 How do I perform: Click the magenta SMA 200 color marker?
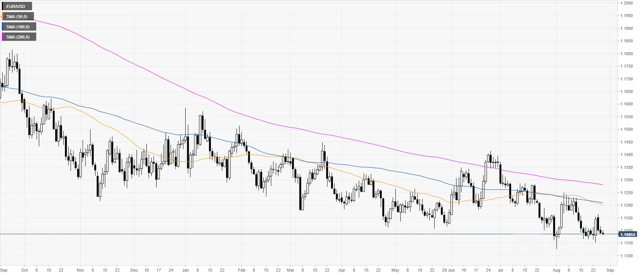point(3,37)
